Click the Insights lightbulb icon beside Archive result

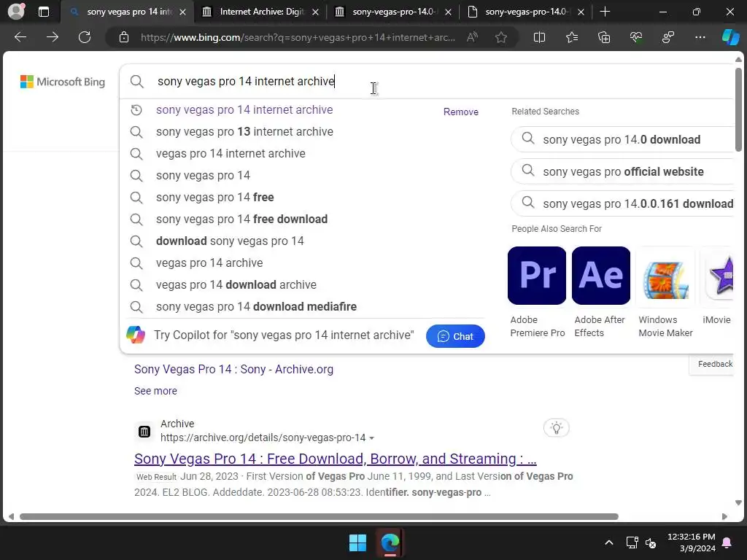[x=557, y=427]
